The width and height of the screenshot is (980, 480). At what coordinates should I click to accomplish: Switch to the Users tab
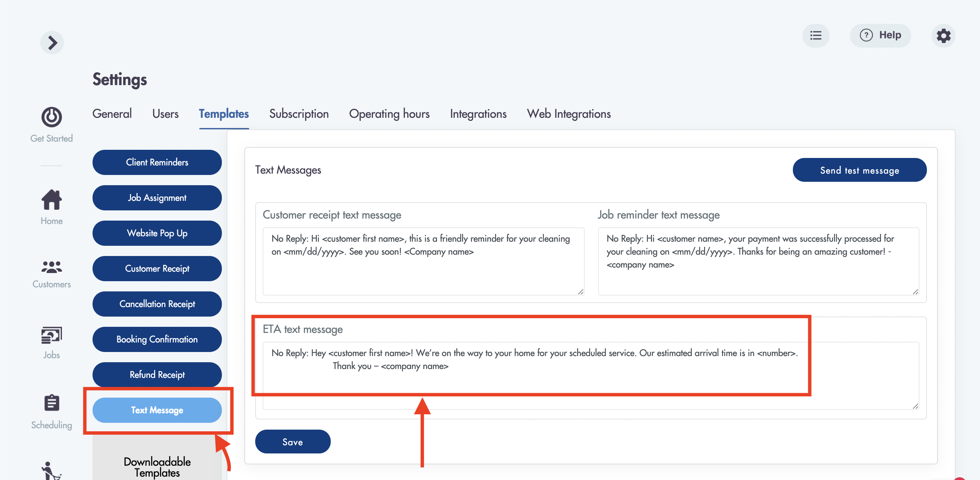click(165, 114)
